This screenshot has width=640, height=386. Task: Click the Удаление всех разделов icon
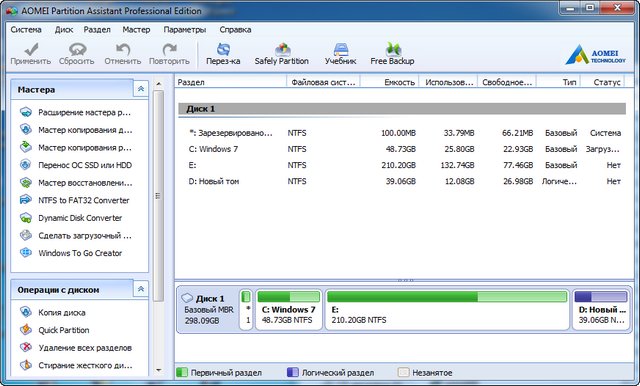26,347
